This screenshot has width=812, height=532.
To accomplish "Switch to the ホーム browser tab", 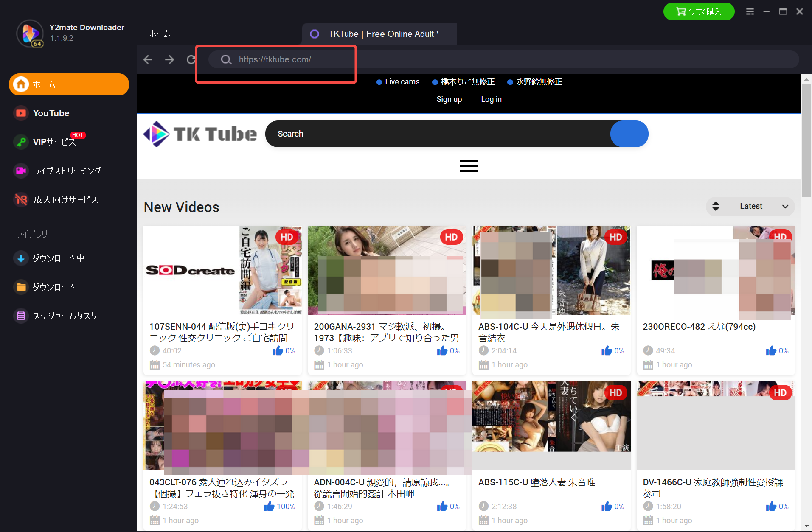I will (160, 34).
